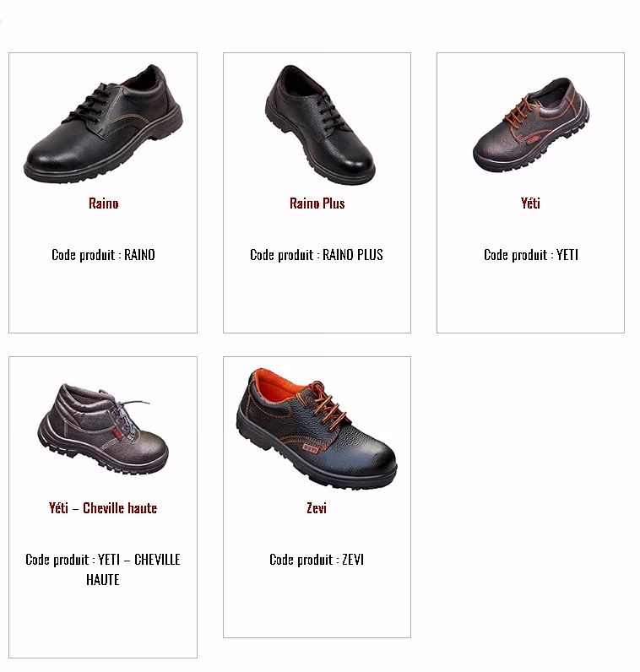This screenshot has width=640, height=672.
Task: Select the Yéti product name link
Action: coord(530,203)
